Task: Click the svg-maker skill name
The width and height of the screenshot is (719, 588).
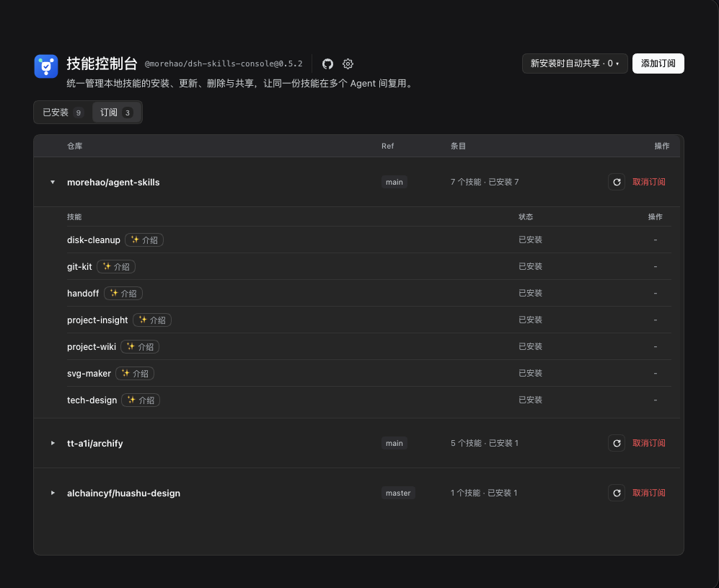Action: point(89,373)
